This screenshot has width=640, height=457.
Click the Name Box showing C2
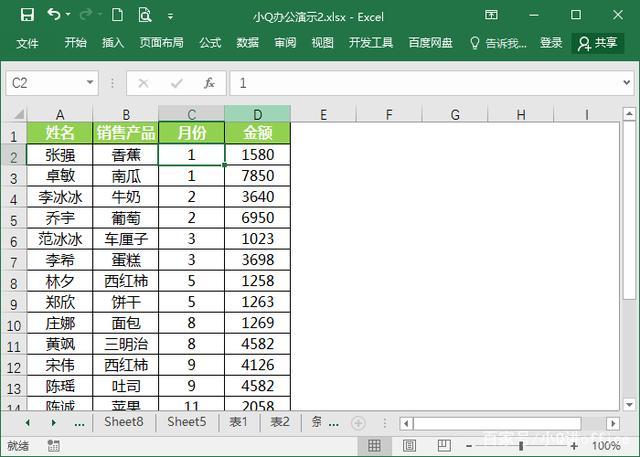45,83
